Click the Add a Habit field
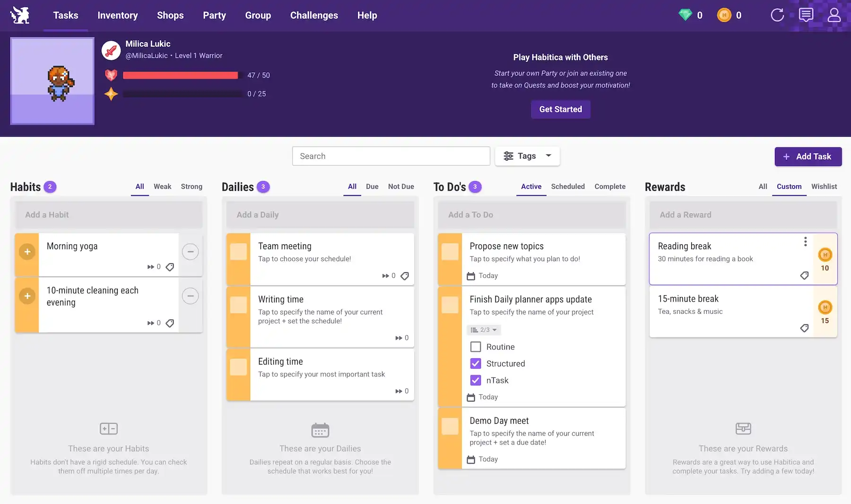 pos(109,215)
